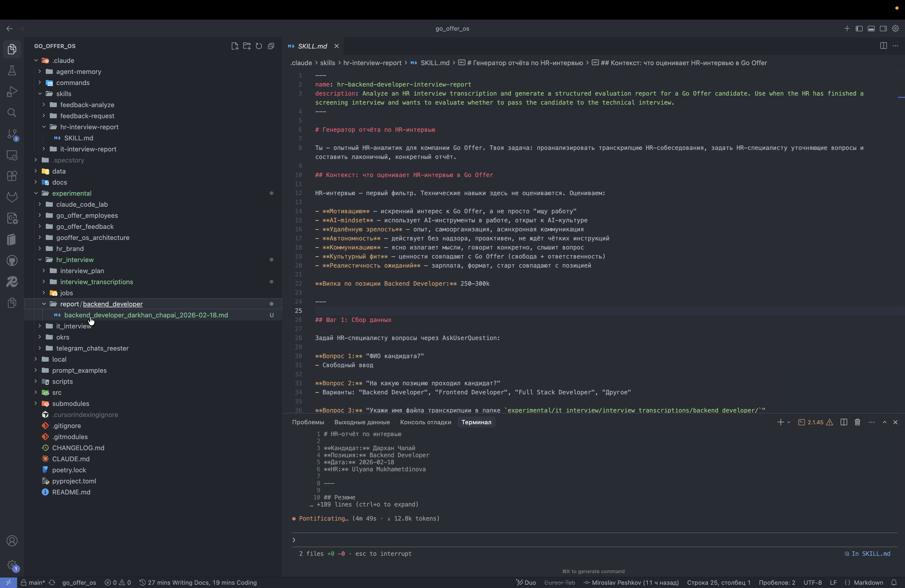This screenshot has width=905, height=588.
Task: Toggle the secondary sidebar layout button
Action: [883, 28]
